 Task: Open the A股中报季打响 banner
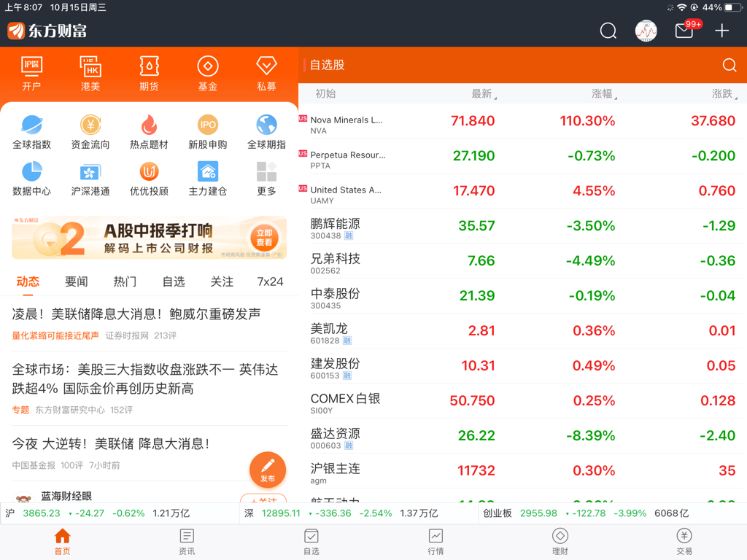(x=149, y=238)
